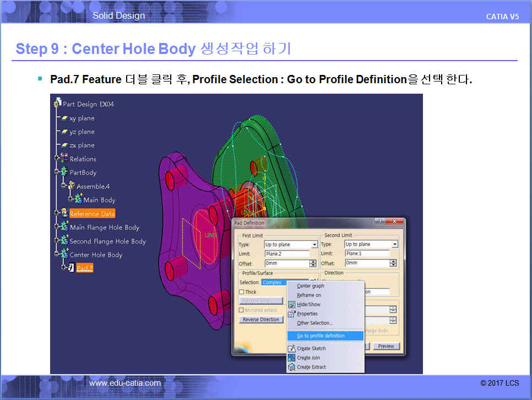Open the Second Limit Type dropdown

tap(394, 245)
